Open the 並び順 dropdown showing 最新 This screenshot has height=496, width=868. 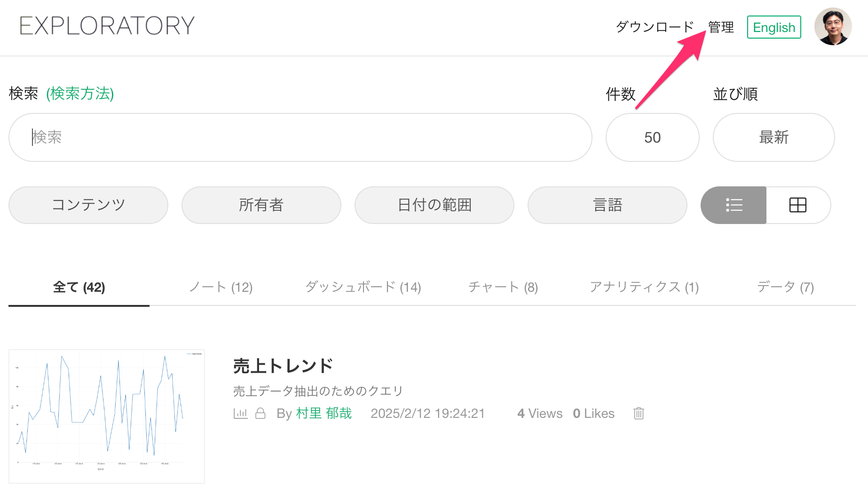pyautogui.click(x=773, y=137)
